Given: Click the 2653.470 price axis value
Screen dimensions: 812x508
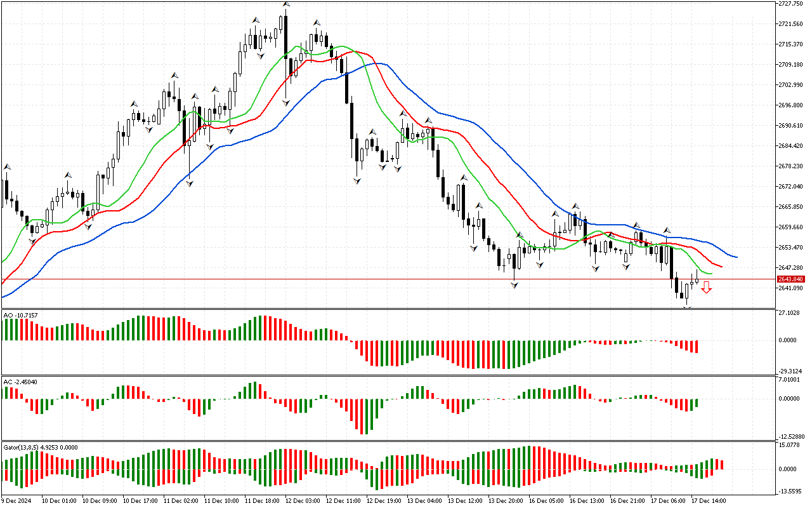Looking at the screenshot, I should click(790, 247).
